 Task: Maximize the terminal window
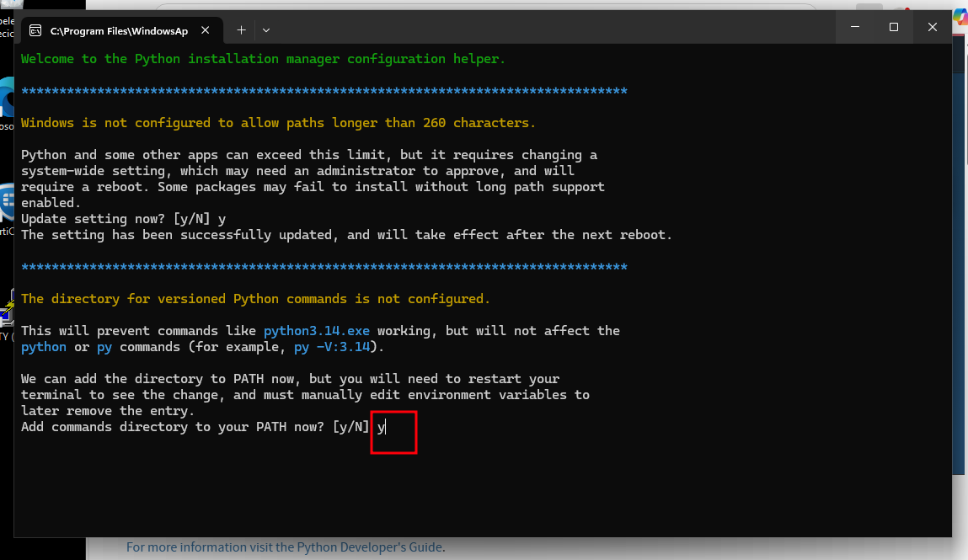click(x=894, y=27)
